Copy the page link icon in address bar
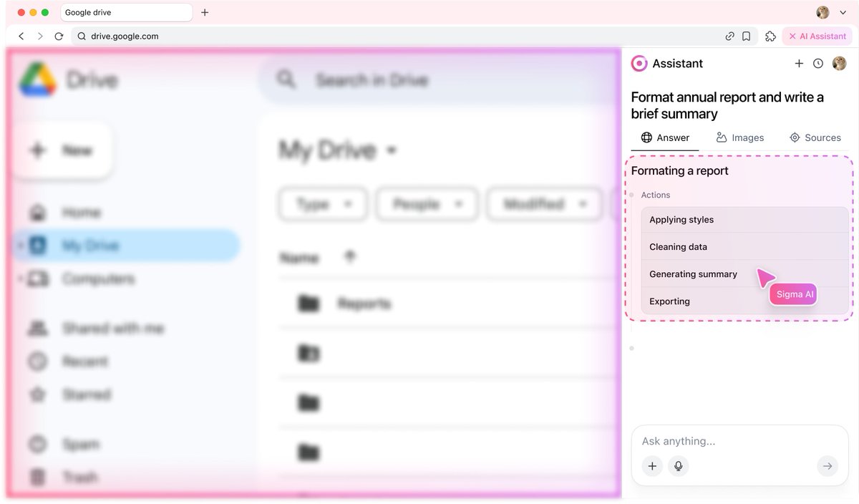Viewport: 859px width, 504px height. [729, 36]
